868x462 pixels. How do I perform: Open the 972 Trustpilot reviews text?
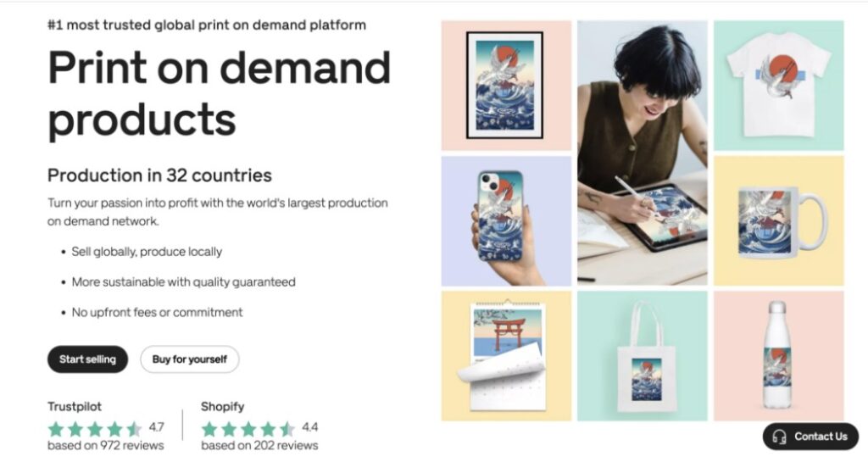point(106,445)
